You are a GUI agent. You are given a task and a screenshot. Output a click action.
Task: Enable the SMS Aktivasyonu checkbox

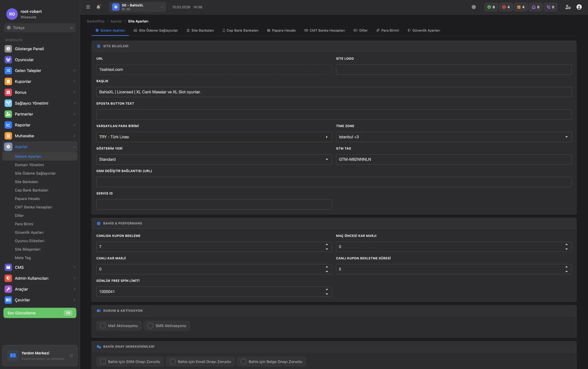150,326
